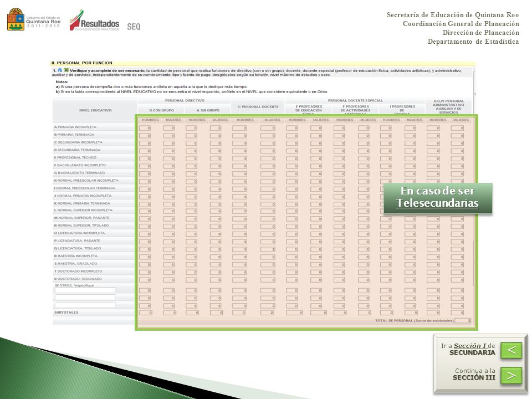Click Subtotales docente mujeres field showing 2
Image resolution: width=532 pixels, height=399 pixels.
267,313
